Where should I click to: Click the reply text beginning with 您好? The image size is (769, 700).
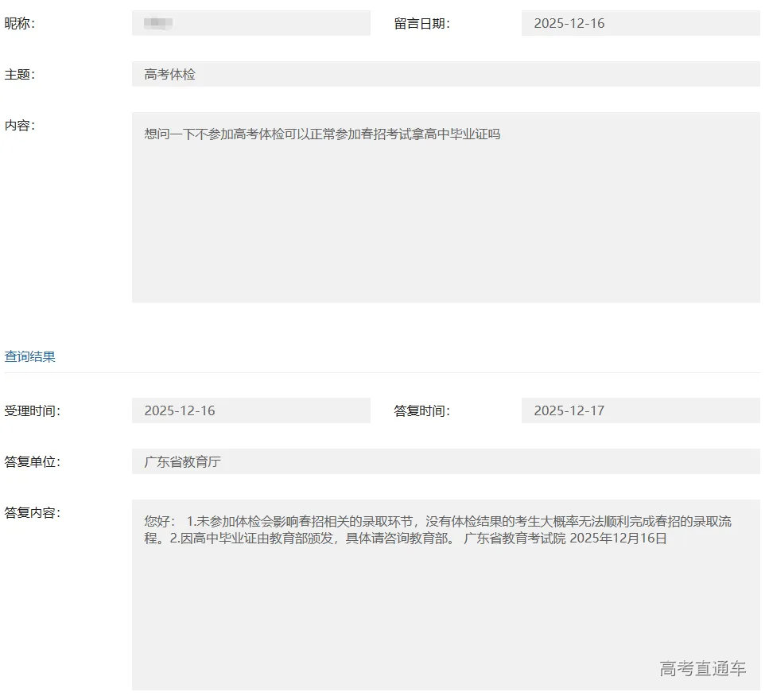[x=437, y=530]
